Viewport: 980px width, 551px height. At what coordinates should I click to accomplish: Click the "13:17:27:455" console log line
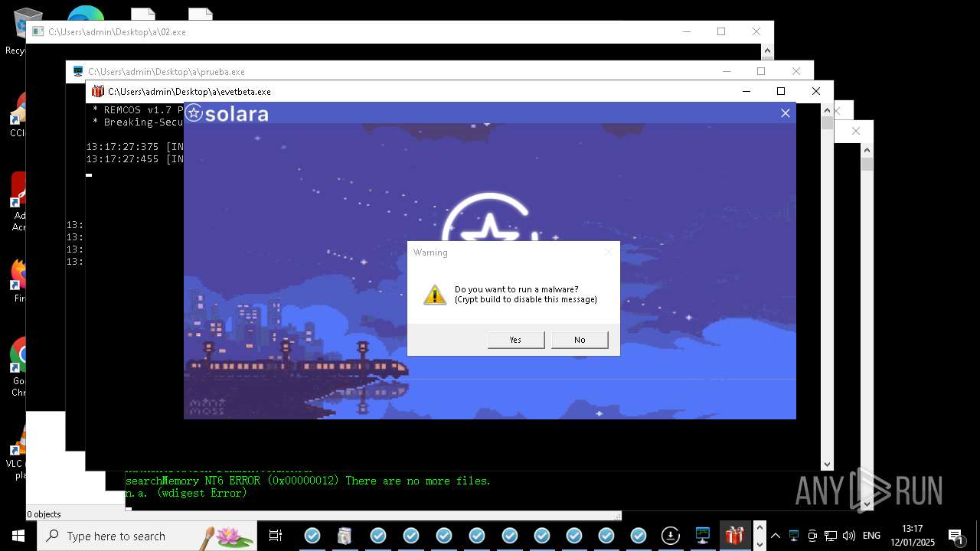tap(135, 159)
